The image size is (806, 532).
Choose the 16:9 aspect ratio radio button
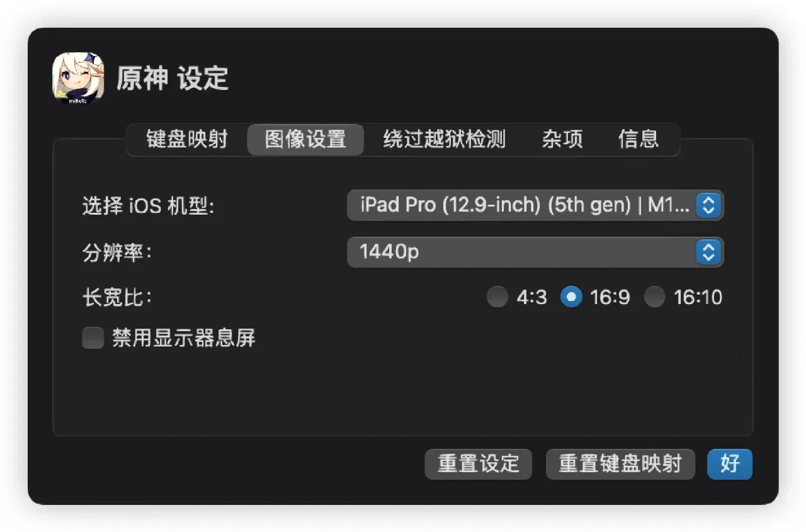571,297
